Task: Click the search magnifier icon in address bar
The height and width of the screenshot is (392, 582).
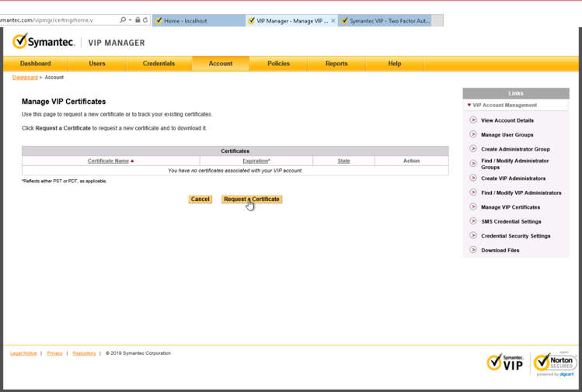Action: point(123,20)
